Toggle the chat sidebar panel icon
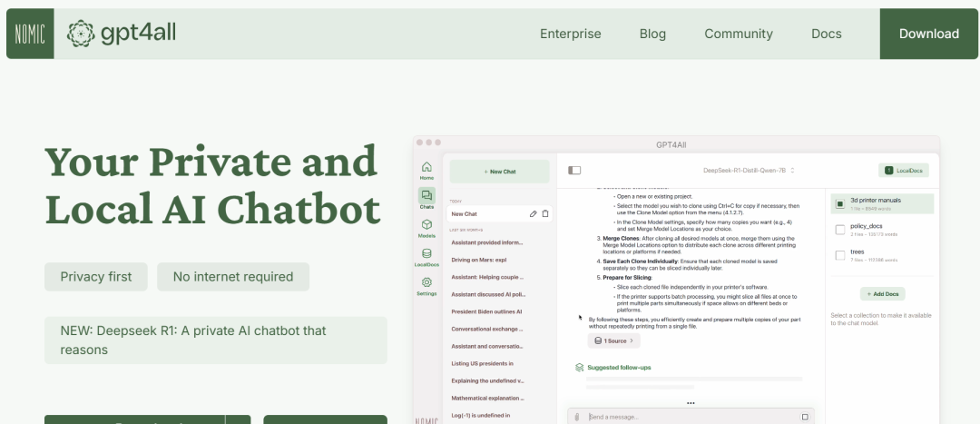 point(574,170)
